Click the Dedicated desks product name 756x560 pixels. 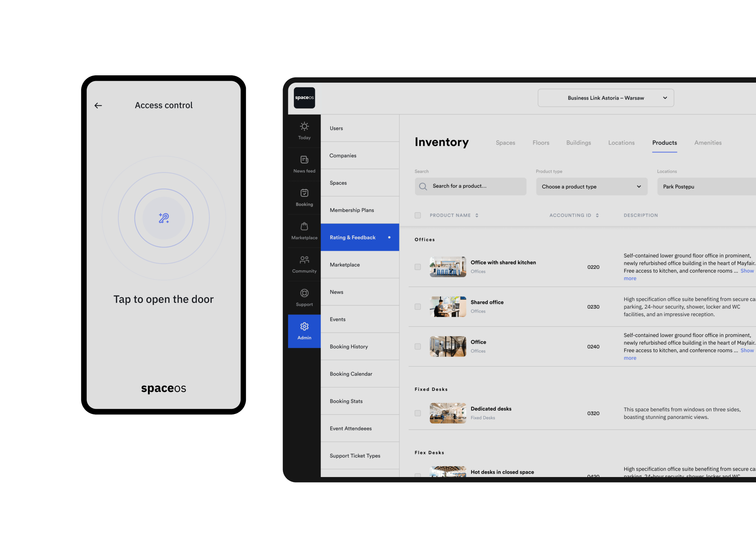click(491, 409)
